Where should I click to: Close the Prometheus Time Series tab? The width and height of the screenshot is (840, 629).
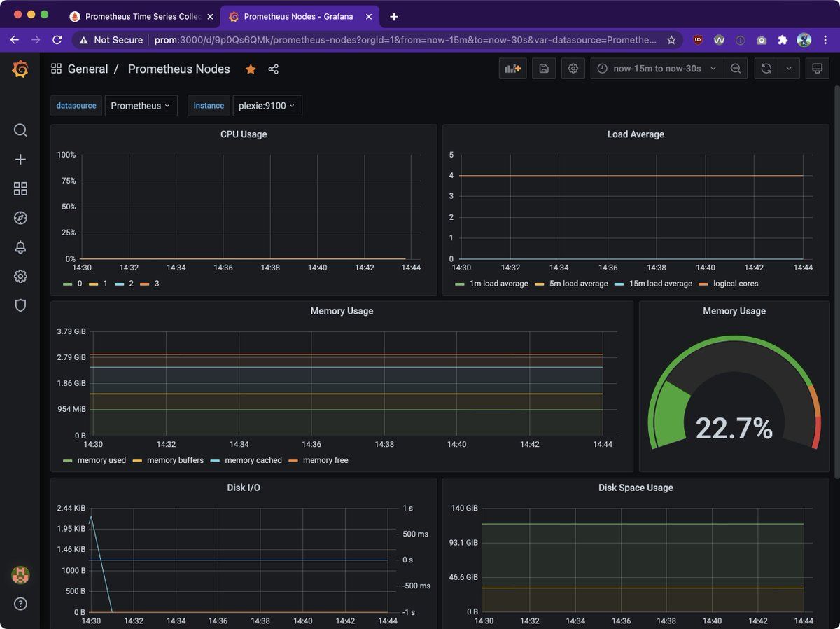(210, 16)
